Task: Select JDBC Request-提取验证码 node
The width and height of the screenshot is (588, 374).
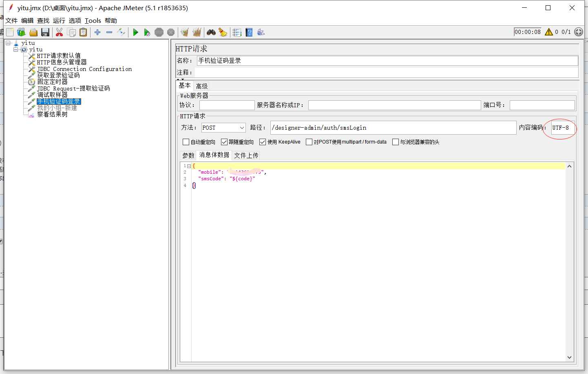Action: 74,89
